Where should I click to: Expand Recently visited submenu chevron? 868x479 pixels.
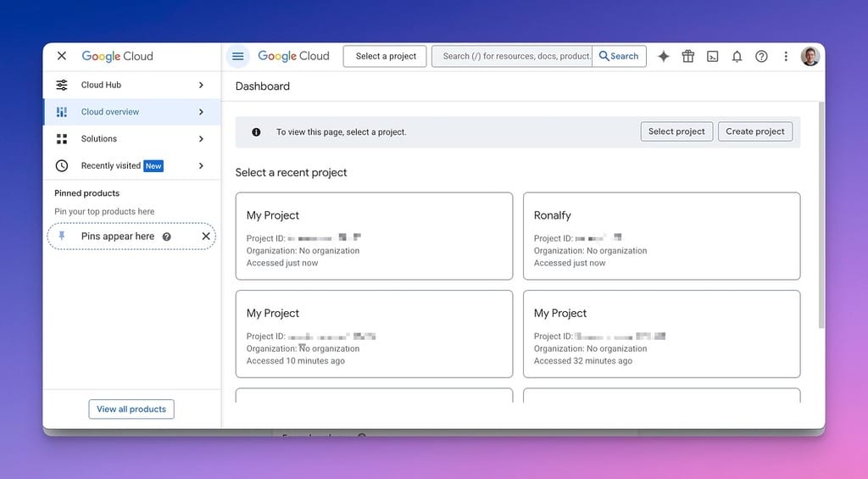[201, 165]
